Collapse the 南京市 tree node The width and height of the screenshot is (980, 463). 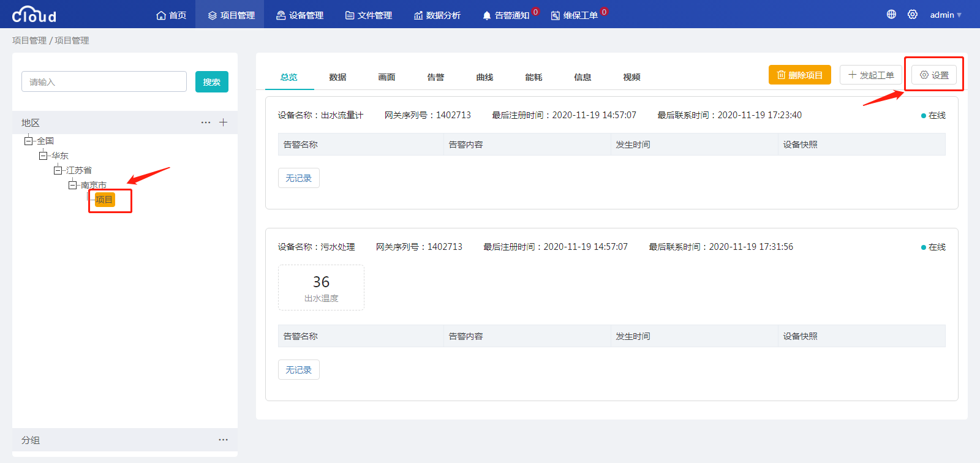(x=72, y=185)
